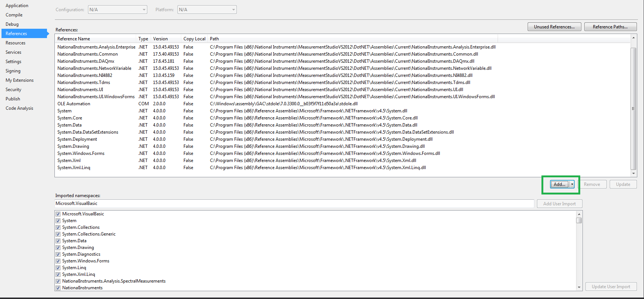The height and width of the screenshot is (299, 644).
Task: Open the Configuration dropdown
Action: 117,10
